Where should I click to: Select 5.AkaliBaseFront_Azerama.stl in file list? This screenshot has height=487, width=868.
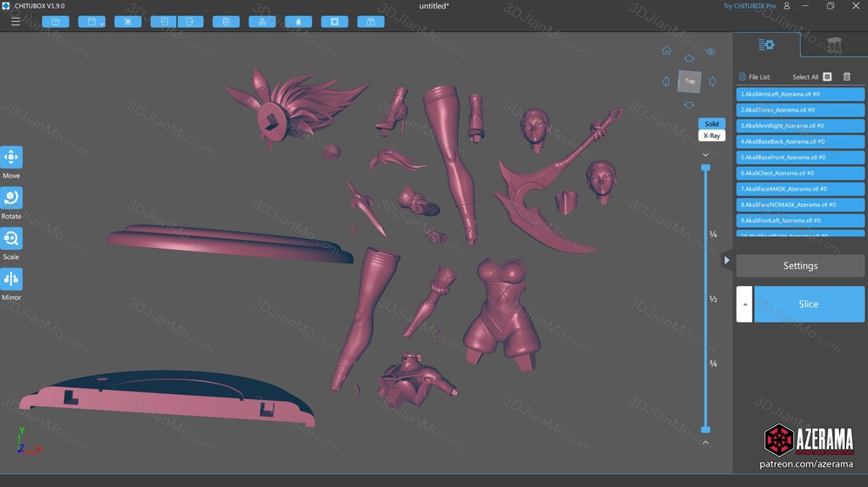800,158
